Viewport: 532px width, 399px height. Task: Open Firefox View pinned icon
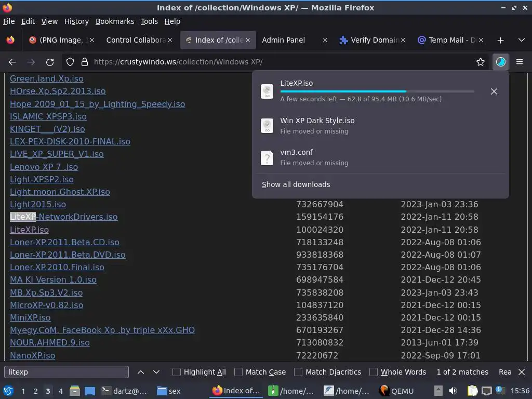10,40
